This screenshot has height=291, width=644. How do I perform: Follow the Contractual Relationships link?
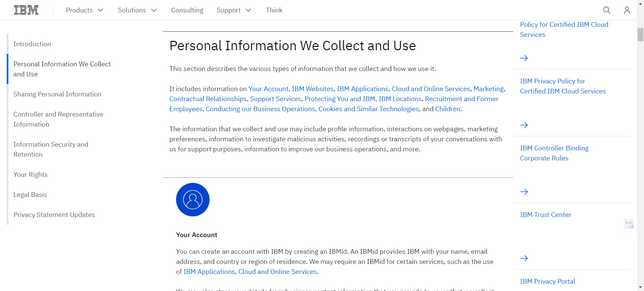point(208,99)
